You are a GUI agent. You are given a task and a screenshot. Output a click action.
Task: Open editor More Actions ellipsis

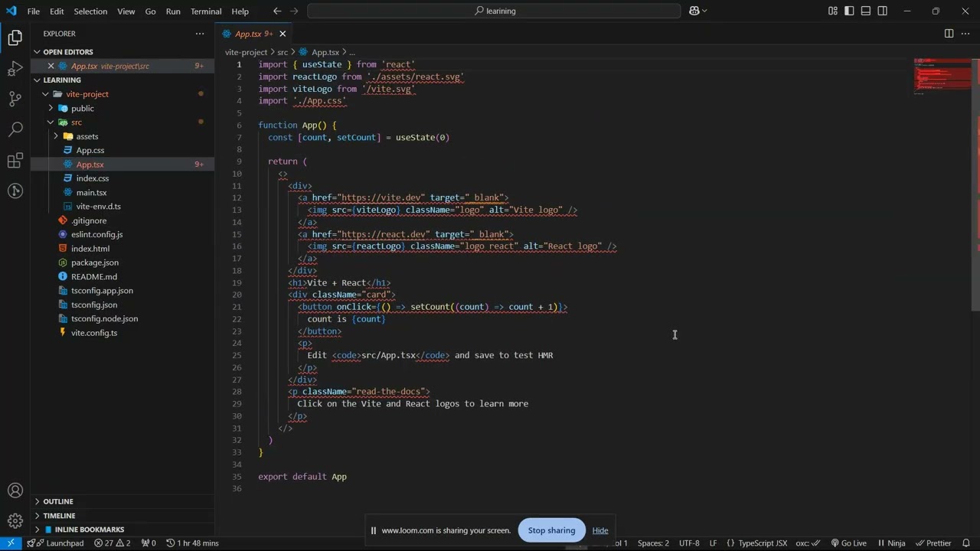coord(965,34)
